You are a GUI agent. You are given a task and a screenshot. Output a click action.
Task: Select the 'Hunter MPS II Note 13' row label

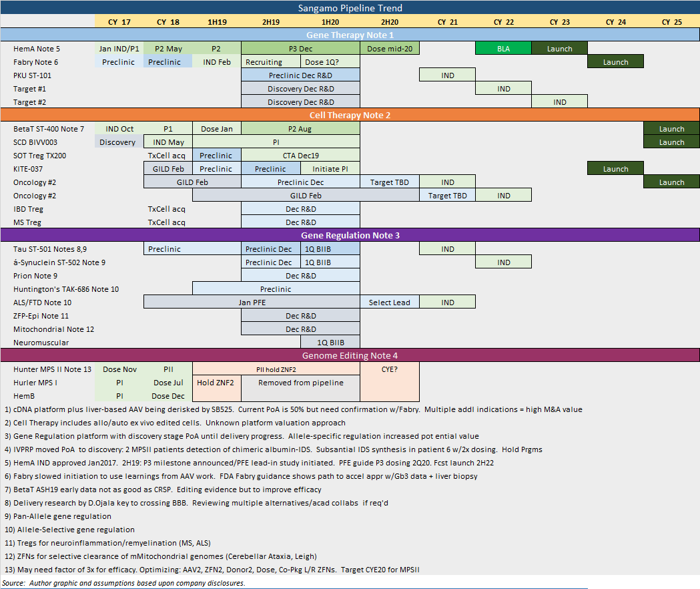[x=52, y=369]
